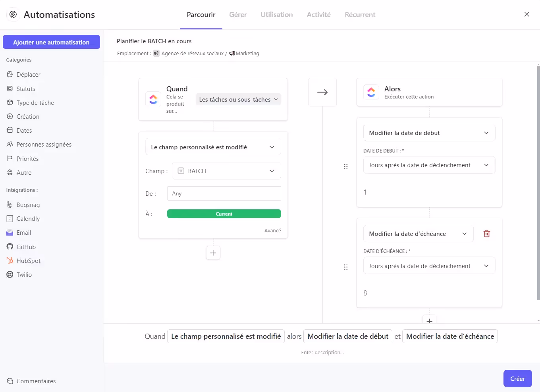Select the Twilio integration
Screen dimensions: 540x392
[23, 274]
